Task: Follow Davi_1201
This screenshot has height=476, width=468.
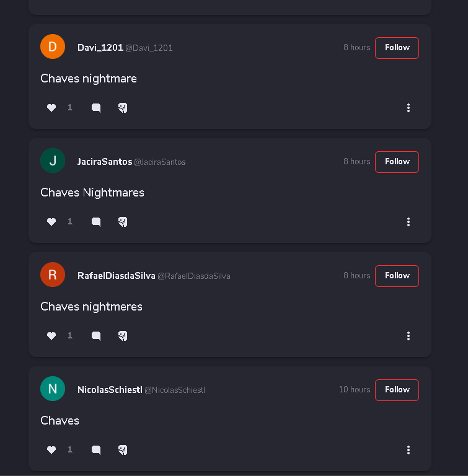Action: (397, 48)
